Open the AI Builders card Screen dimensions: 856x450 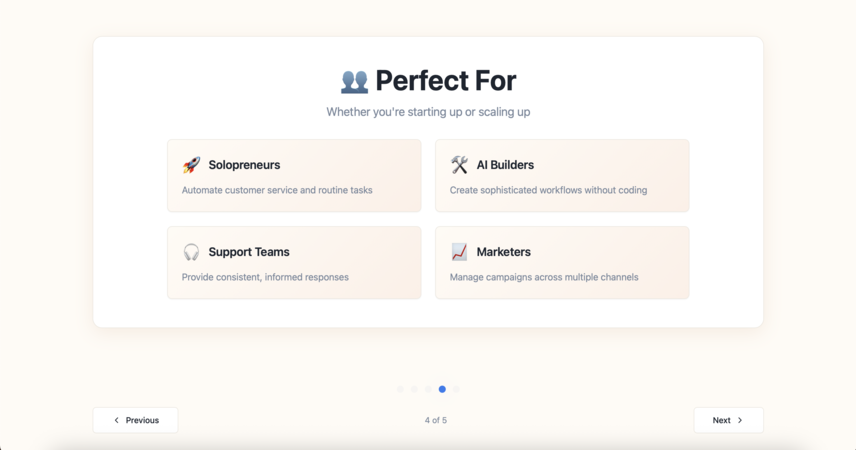[x=562, y=175]
